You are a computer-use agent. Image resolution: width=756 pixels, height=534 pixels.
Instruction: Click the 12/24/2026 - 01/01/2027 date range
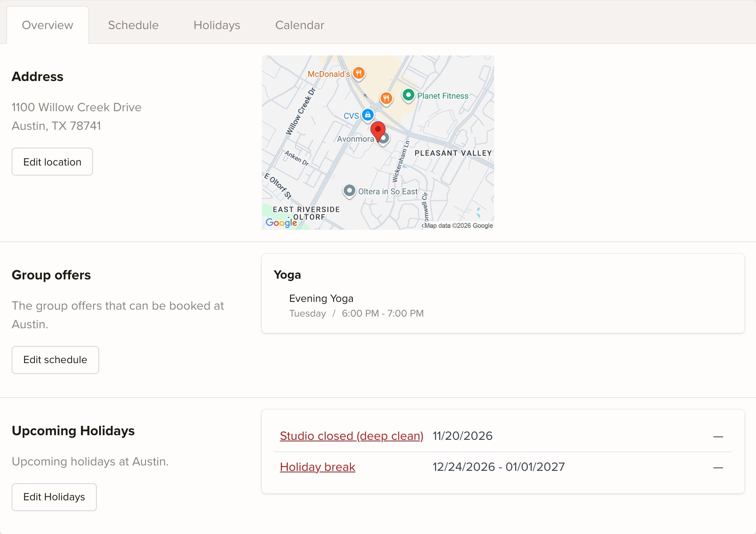pos(498,467)
